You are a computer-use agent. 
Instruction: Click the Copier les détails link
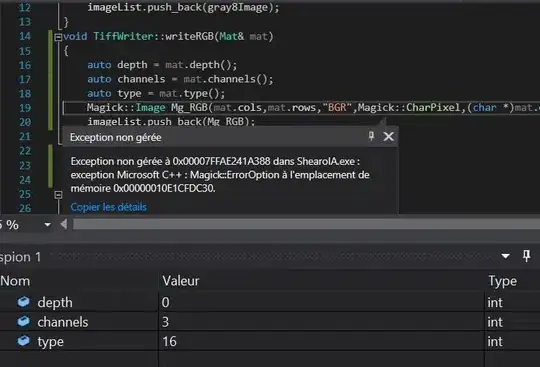pyautogui.click(x=108, y=207)
